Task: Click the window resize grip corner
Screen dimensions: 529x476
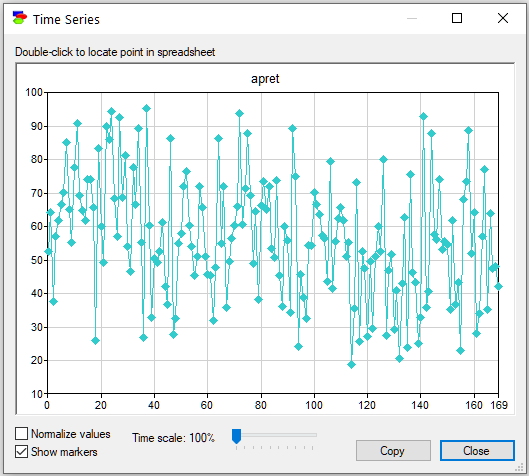Action: click(x=519, y=468)
